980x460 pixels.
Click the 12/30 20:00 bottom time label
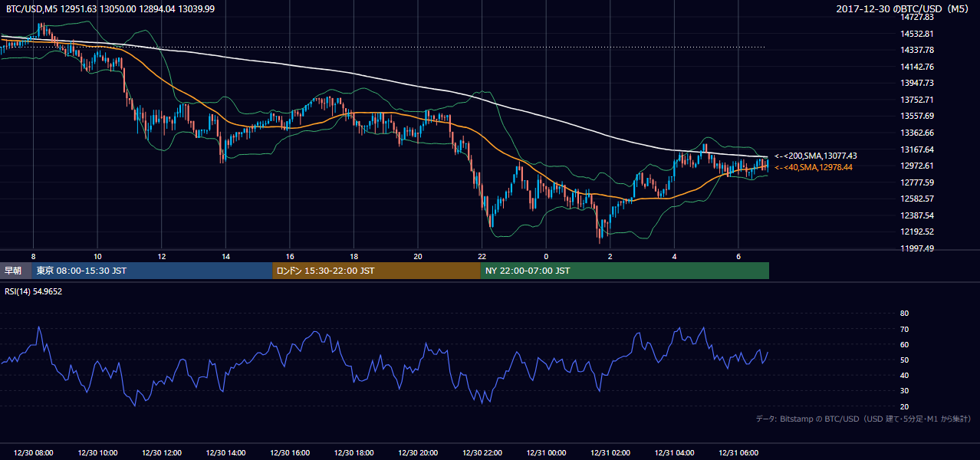(x=418, y=453)
